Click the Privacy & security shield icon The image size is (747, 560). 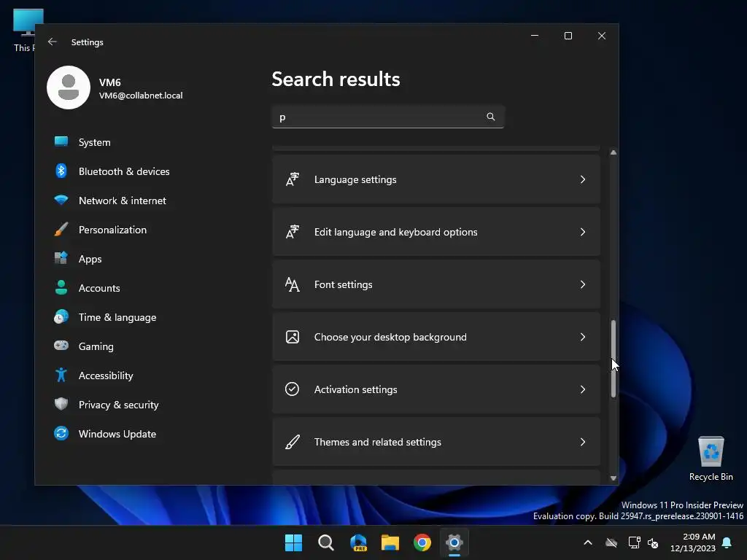click(x=61, y=404)
